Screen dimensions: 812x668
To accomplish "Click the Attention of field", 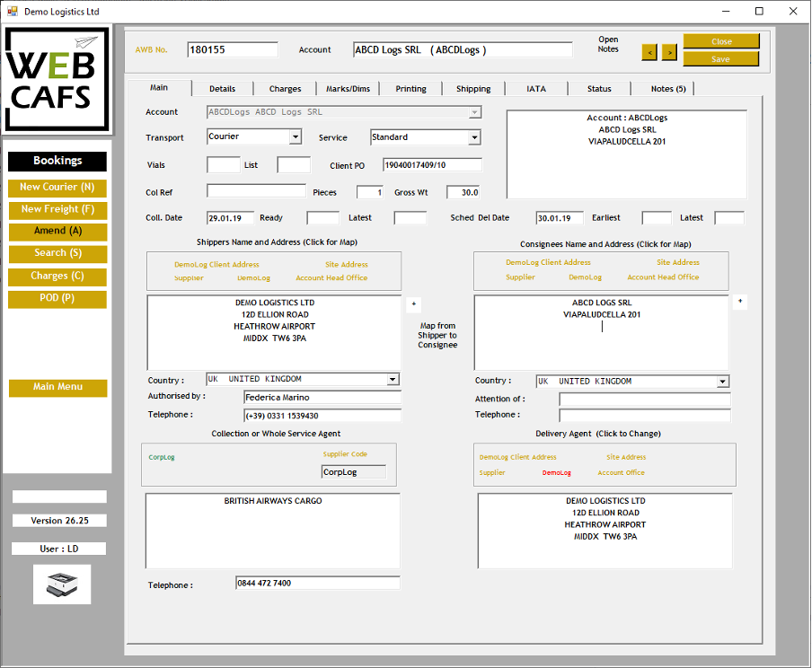I will pyautogui.click(x=644, y=399).
